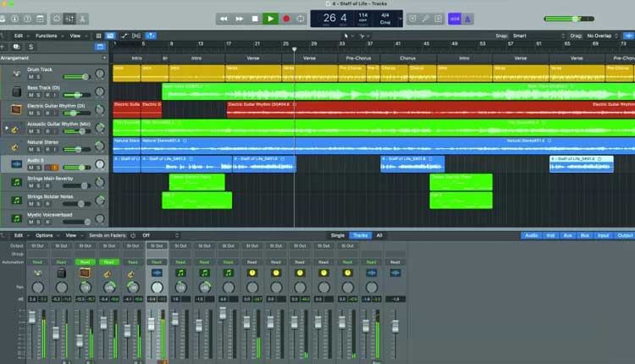The height and width of the screenshot is (364, 635).
Task: Click the Output filter button in mixer
Action: [x=624, y=235]
